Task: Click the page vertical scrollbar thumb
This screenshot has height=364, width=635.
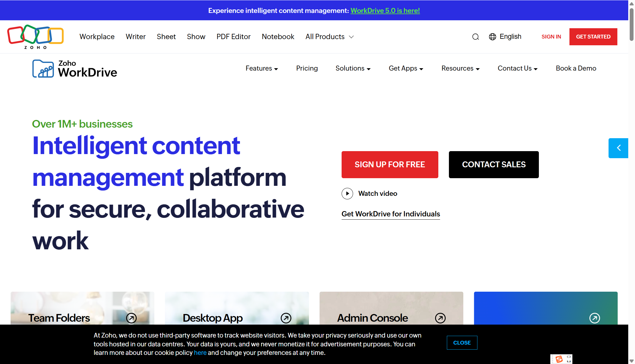Action: (x=631, y=25)
